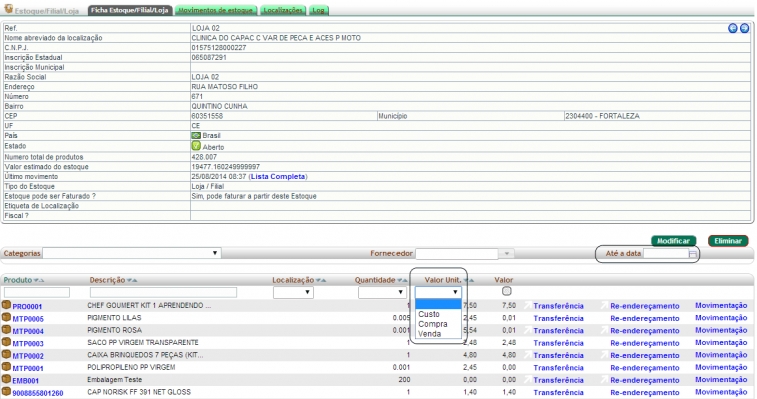Viewport: 757px width, 399px height.
Task: Click box icon beside PRO0001
Action: [6, 305]
